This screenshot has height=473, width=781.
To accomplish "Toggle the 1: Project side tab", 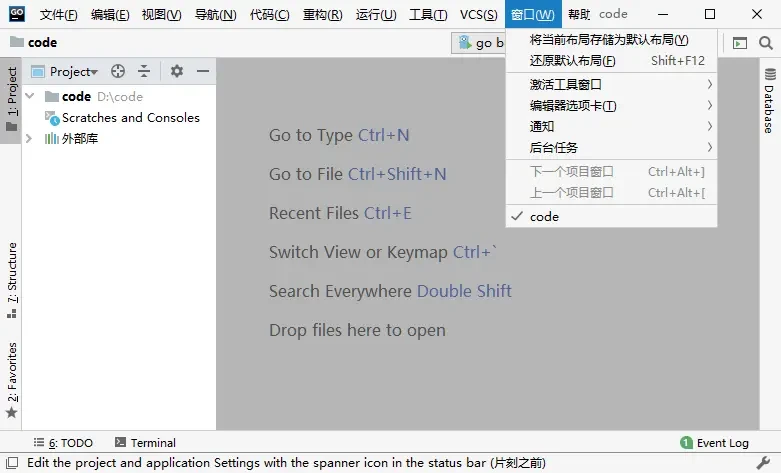I will (x=11, y=99).
